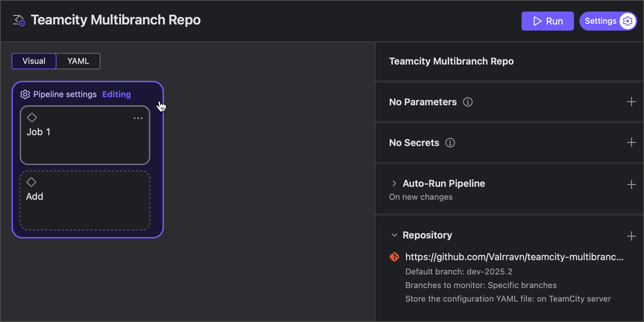Open Job 1's ellipsis options menu
The width and height of the screenshot is (644, 322).
click(x=138, y=118)
